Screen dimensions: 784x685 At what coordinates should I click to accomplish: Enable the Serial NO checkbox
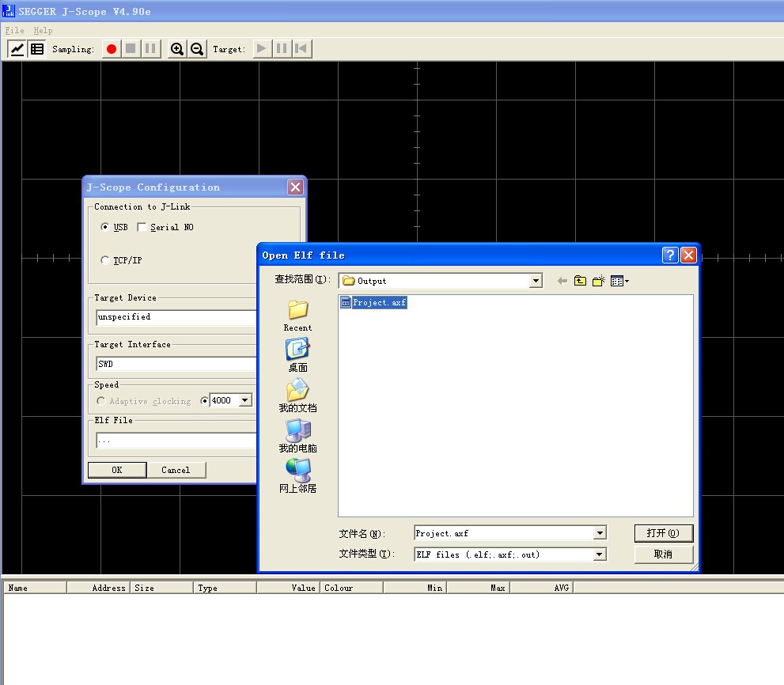point(142,227)
